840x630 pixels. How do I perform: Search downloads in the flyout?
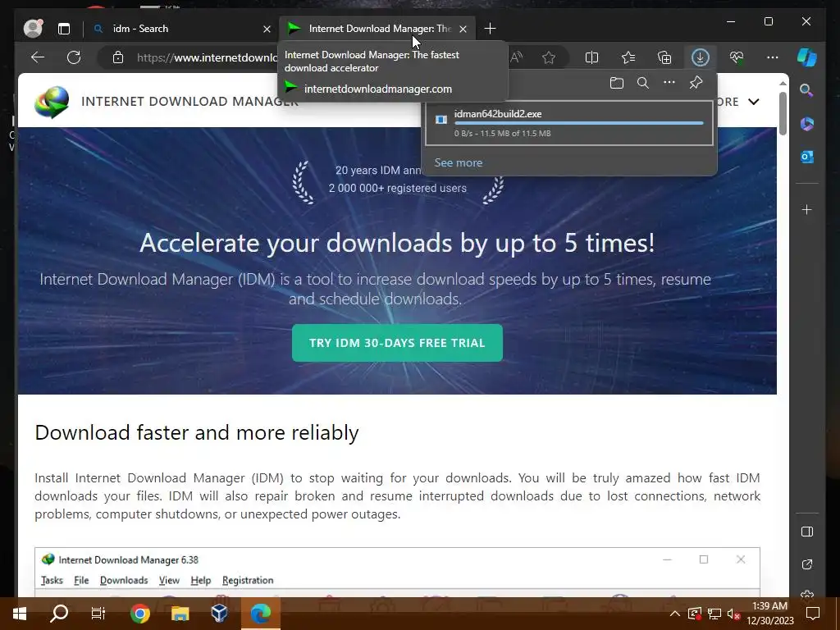click(643, 83)
